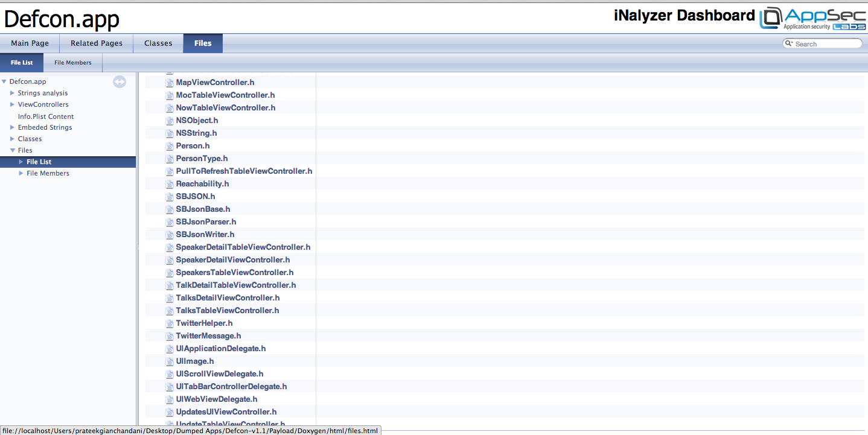Open the Related Pages tab
868x435 pixels.
pos(97,43)
